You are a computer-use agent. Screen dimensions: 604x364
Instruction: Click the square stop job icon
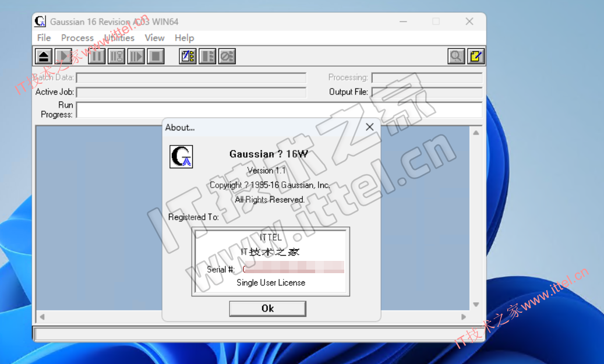click(x=156, y=56)
